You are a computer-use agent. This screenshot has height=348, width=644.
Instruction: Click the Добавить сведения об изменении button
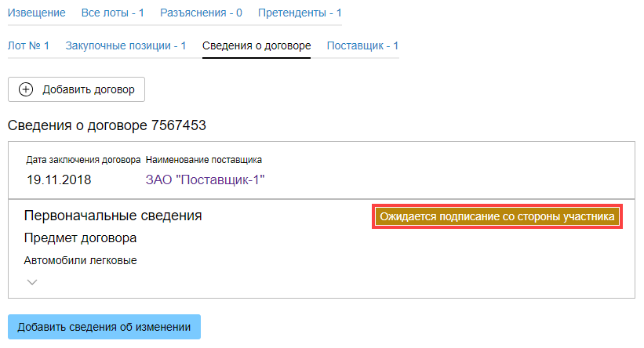point(104,327)
